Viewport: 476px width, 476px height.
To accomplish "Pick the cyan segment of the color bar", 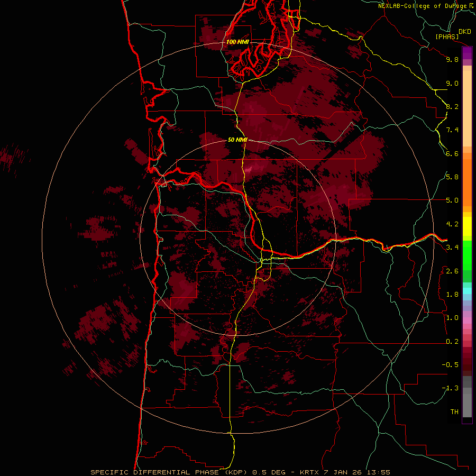I will (467, 291).
